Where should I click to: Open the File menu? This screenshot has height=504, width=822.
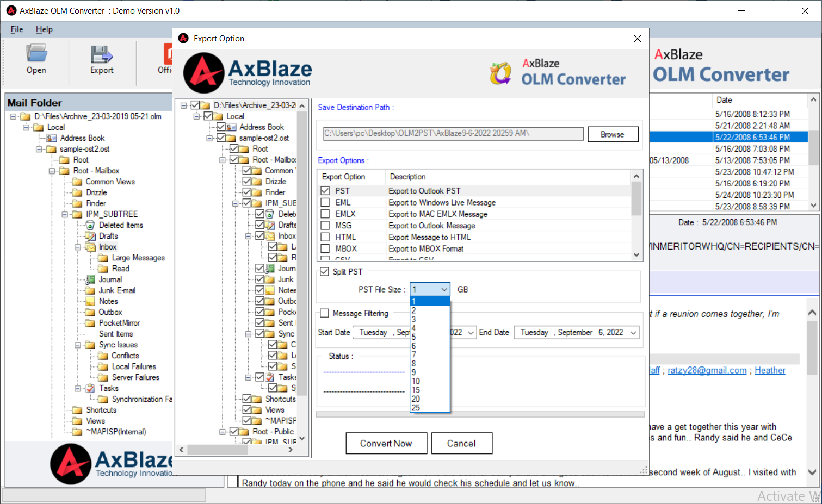point(17,29)
